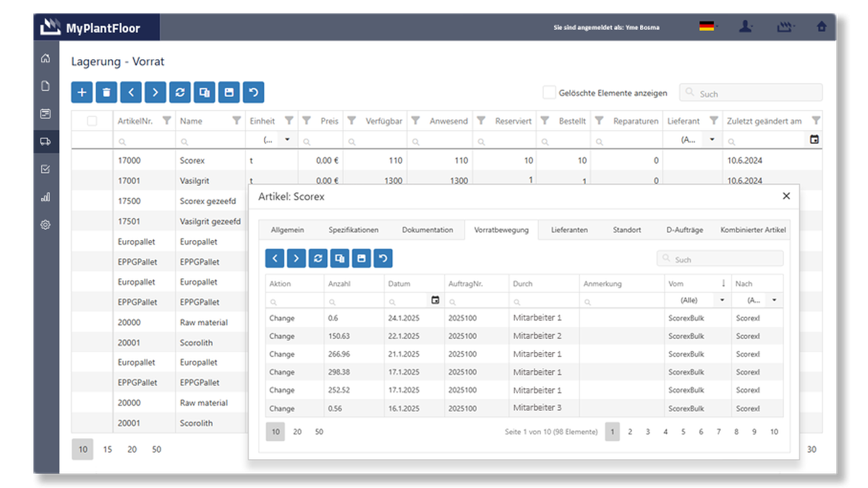868x488 pixels.
Task: Click the main Such search field
Action: pyautogui.click(x=751, y=93)
